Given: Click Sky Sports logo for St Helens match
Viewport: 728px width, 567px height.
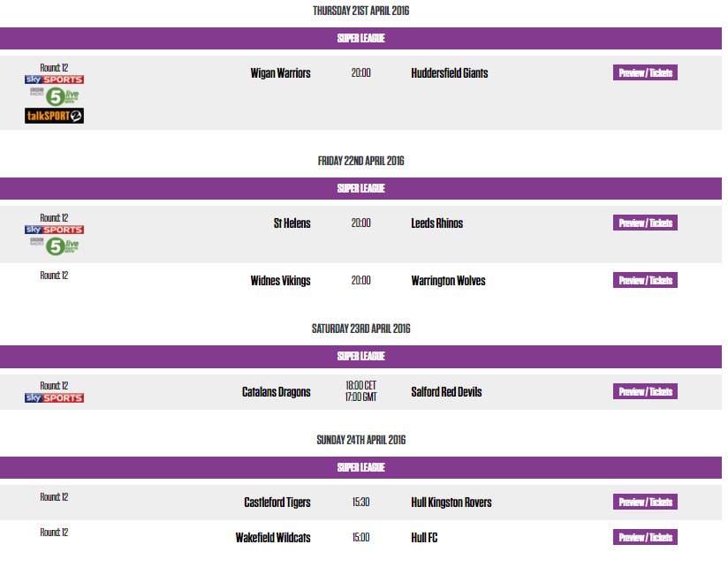Looking at the screenshot, I should [x=54, y=230].
